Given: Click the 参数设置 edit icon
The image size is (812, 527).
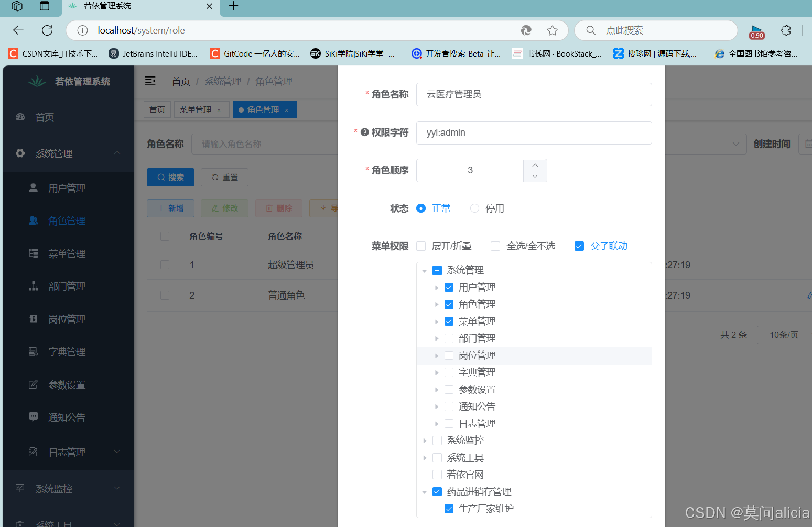Looking at the screenshot, I should tap(33, 385).
